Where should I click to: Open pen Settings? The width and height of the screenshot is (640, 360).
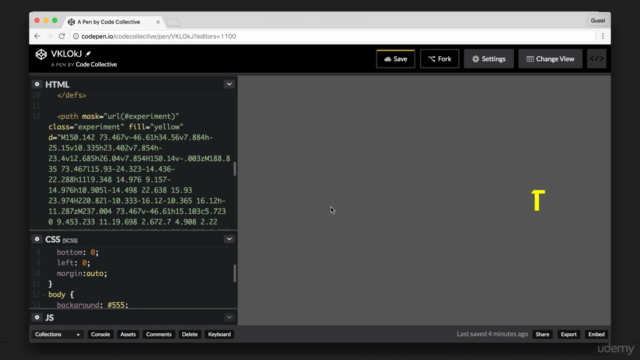489,59
